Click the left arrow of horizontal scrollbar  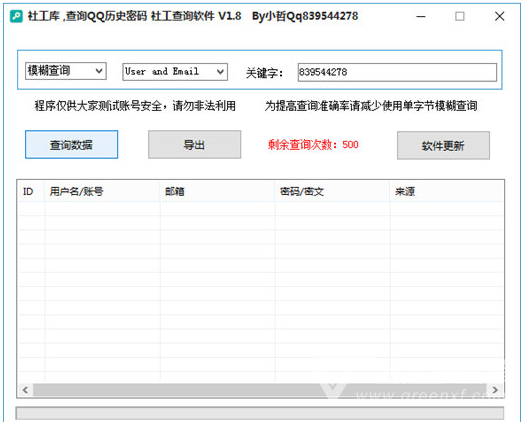(x=25, y=390)
